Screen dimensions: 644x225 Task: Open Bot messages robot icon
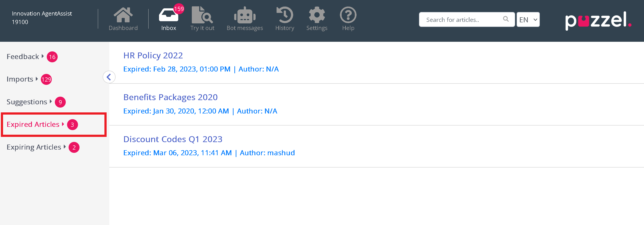click(x=244, y=15)
